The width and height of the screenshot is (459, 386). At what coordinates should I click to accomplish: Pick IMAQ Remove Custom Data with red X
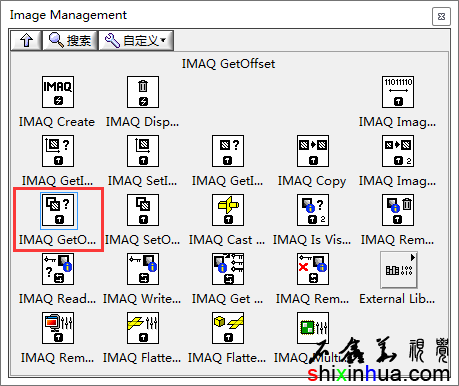pos(313,269)
